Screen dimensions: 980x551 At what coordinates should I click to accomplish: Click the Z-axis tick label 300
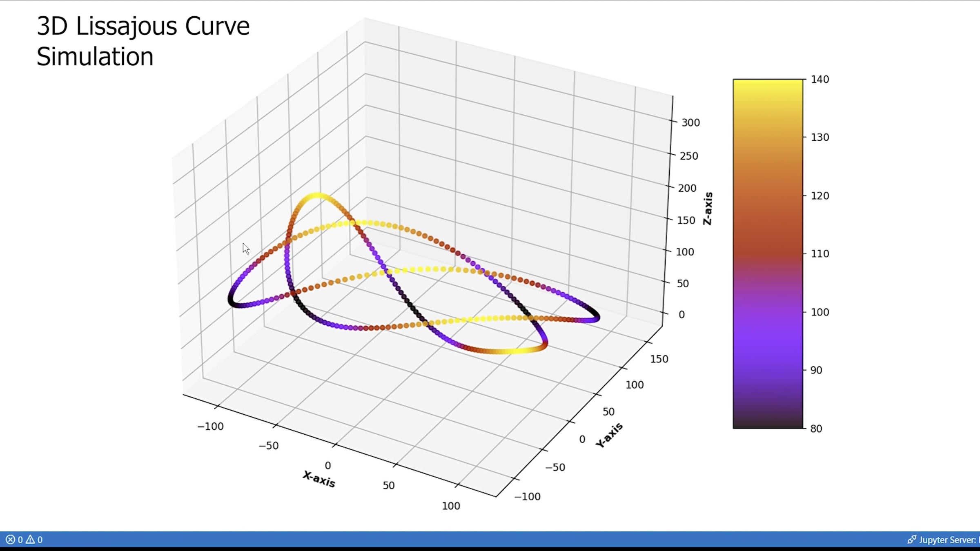point(690,123)
